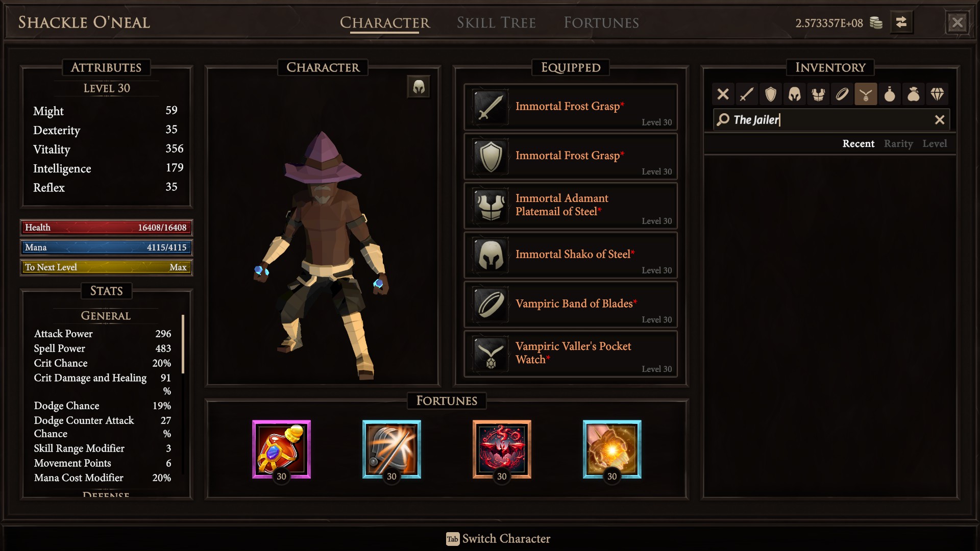Sort inventory by Level
Viewport: 980px width, 551px height.
[935, 144]
